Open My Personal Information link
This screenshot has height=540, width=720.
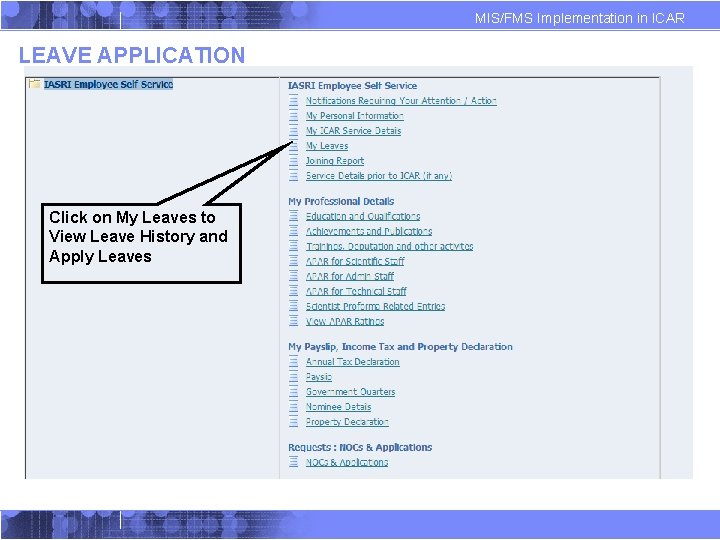click(x=354, y=116)
